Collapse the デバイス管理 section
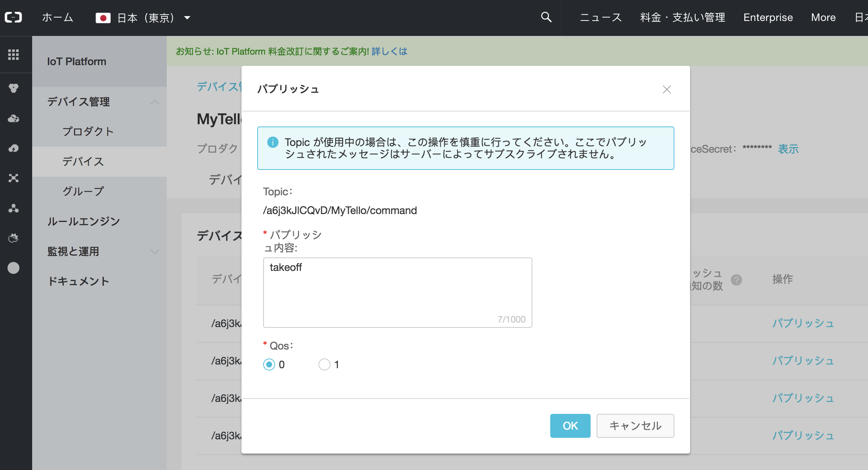This screenshot has height=470, width=868. [x=155, y=102]
